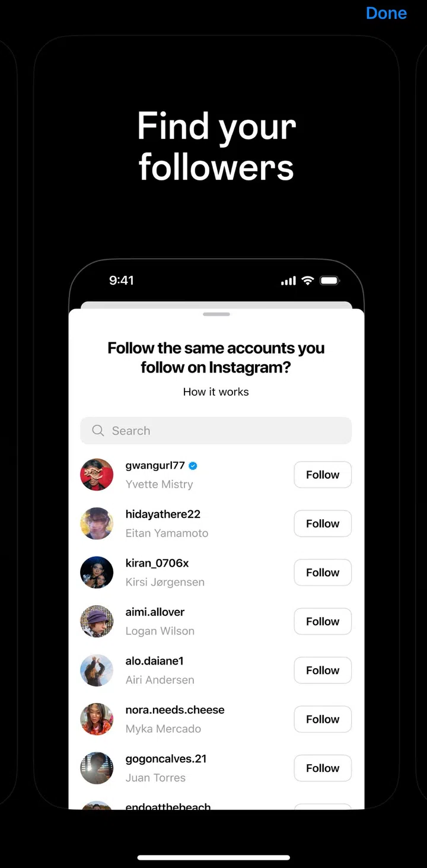Image resolution: width=427 pixels, height=868 pixels.
Task: Open nora.needs.cheese profile avatar
Action: (97, 719)
